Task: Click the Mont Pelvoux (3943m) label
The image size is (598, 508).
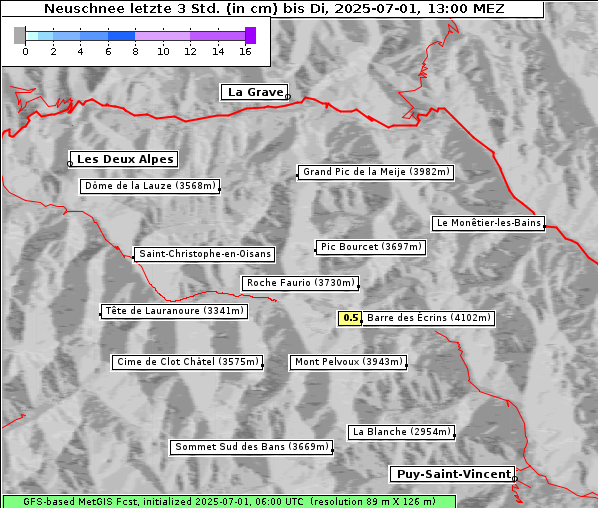Action: [349, 362]
